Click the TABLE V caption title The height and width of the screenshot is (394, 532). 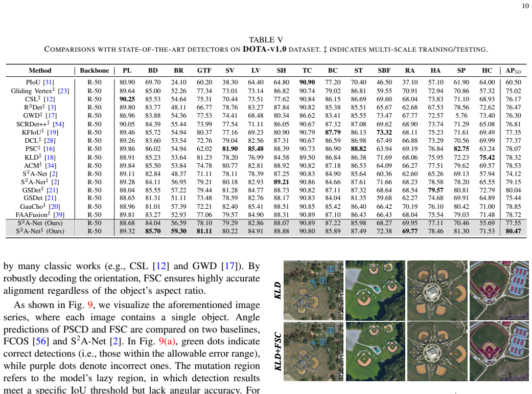pos(266,40)
